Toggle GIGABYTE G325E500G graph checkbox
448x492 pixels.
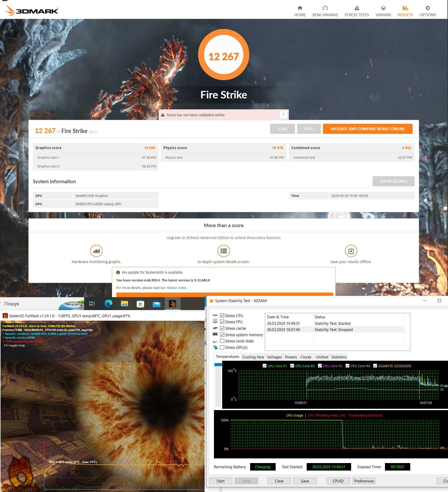point(375,366)
